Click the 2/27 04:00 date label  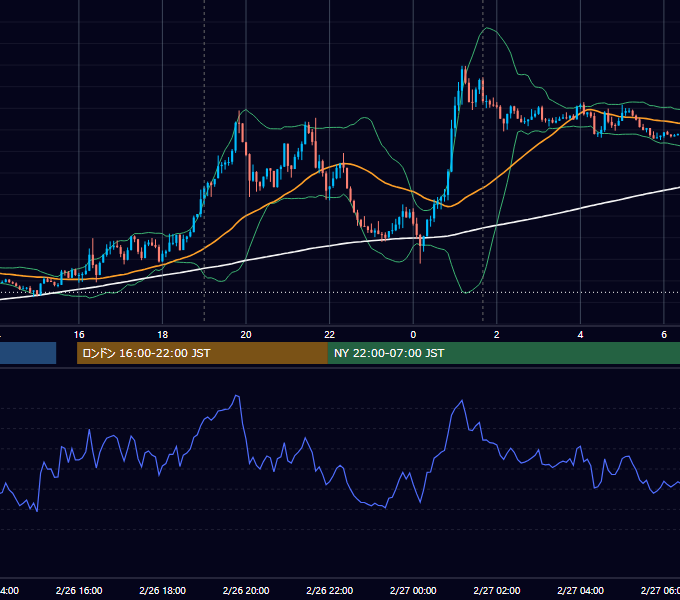(x=580, y=590)
